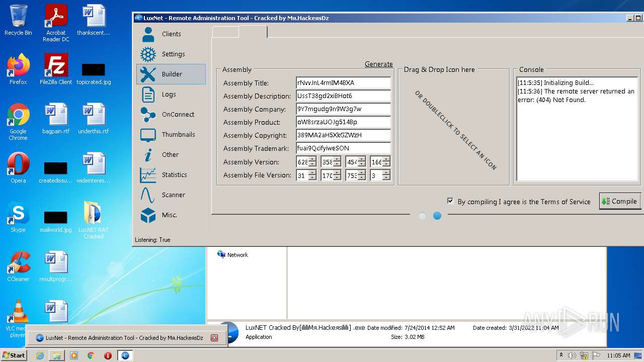Open the Thumbnails monitor section
644x362 pixels.
pyautogui.click(x=171, y=135)
